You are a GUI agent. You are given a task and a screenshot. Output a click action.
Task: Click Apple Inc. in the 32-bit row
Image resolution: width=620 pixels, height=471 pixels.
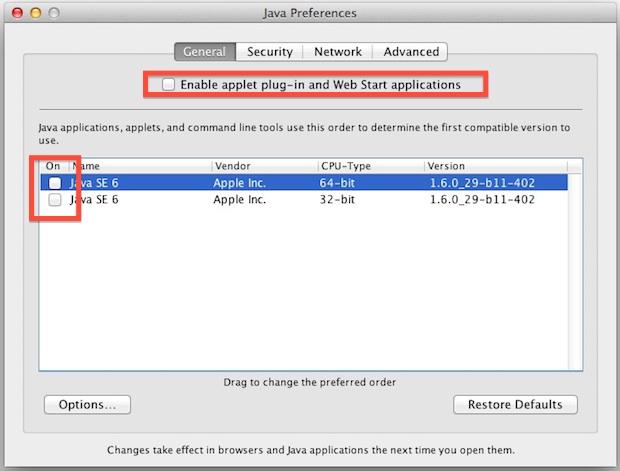[x=240, y=200]
